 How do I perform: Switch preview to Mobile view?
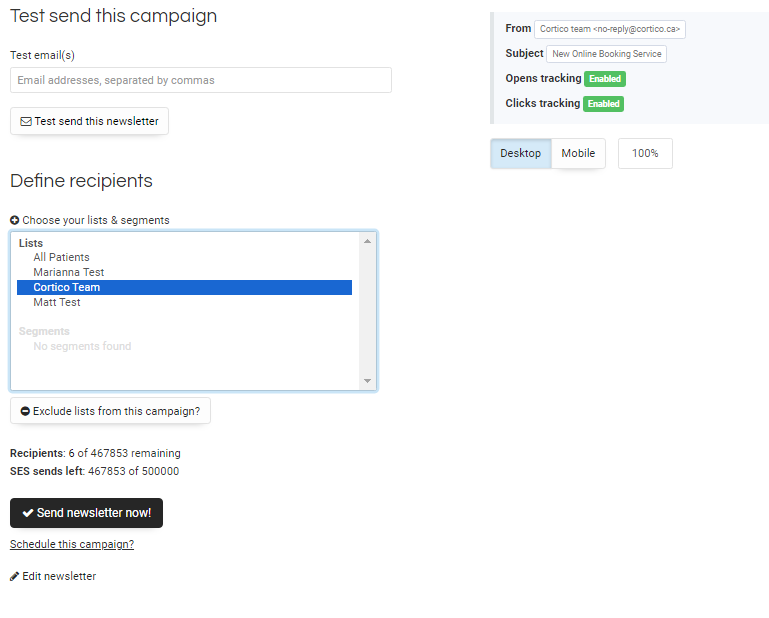click(x=578, y=153)
